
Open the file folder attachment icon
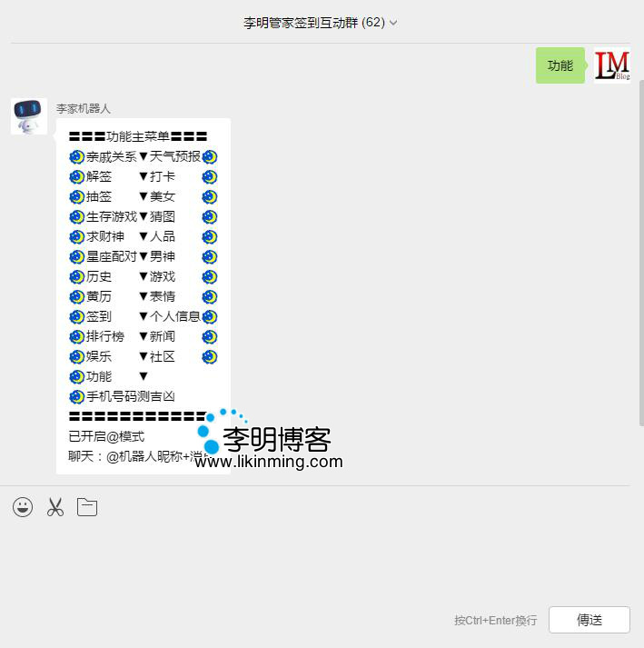(87, 507)
